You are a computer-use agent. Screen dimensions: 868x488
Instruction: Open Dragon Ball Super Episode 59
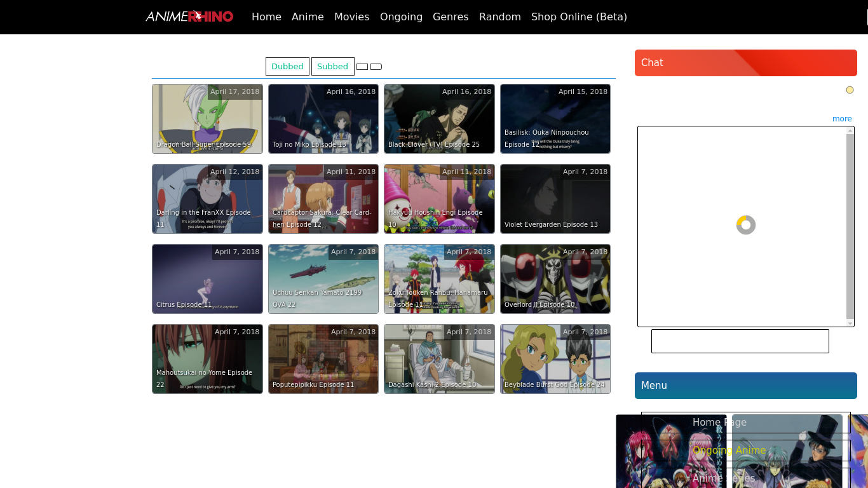(207, 119)
